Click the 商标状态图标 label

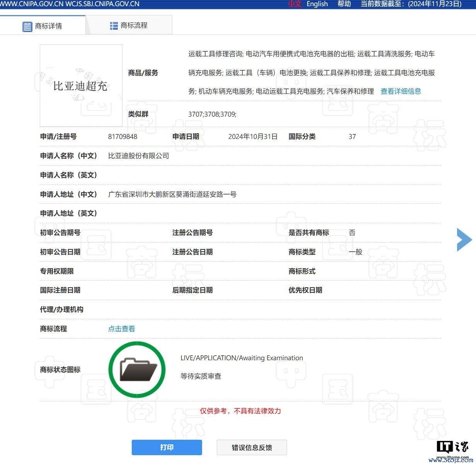click(x=60, y=370)
